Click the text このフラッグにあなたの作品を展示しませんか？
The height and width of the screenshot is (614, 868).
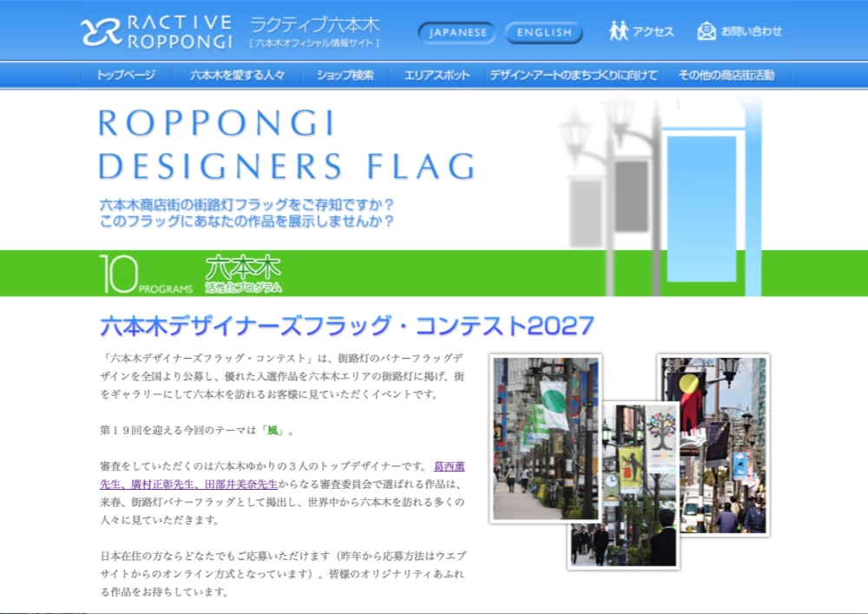247,221
